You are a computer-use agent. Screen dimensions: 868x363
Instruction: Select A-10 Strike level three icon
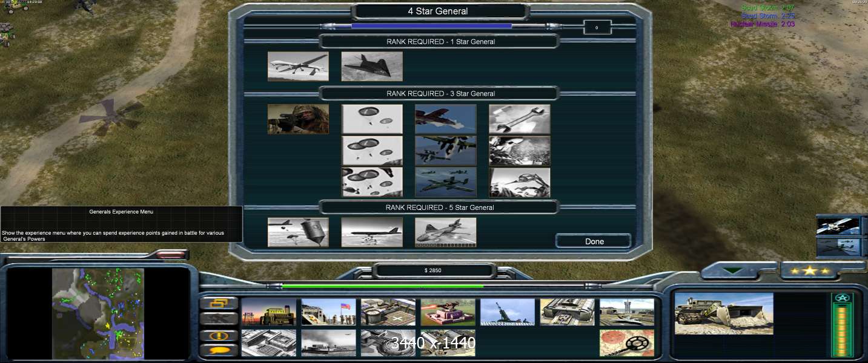446,182
